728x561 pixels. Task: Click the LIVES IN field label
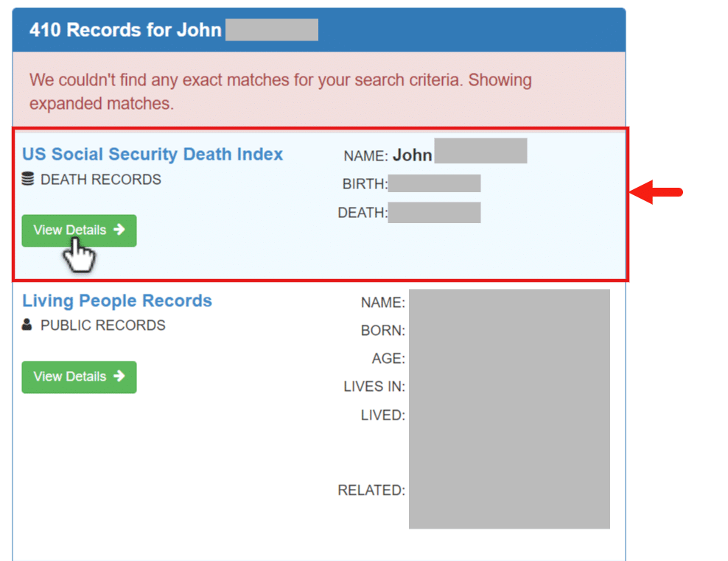point(374,387)
